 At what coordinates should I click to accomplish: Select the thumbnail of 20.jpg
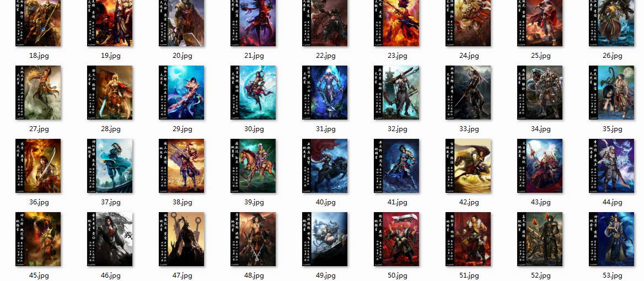click(181, 23)
